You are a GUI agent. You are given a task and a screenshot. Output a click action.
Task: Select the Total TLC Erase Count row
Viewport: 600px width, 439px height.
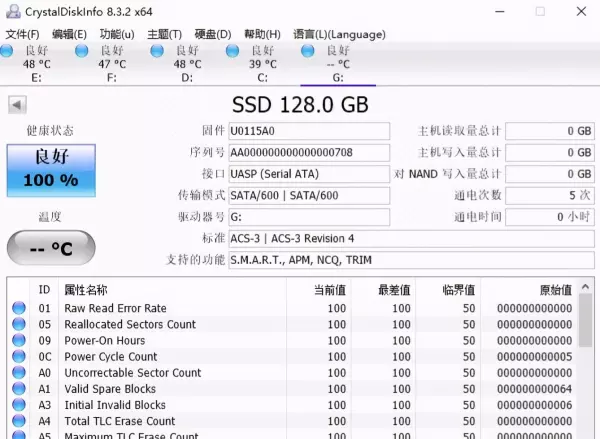point(293,421)
